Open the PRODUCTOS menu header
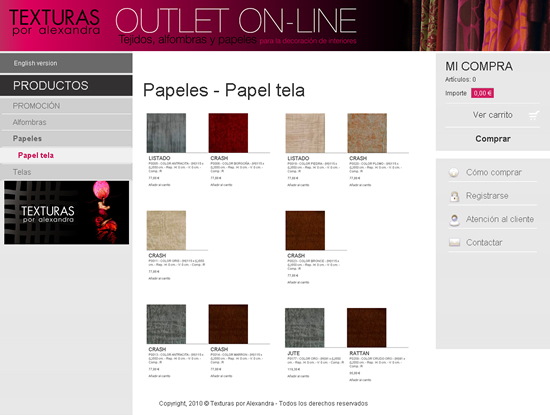Image resolution: width=550 pixels, height=415 pixels. 66,86
